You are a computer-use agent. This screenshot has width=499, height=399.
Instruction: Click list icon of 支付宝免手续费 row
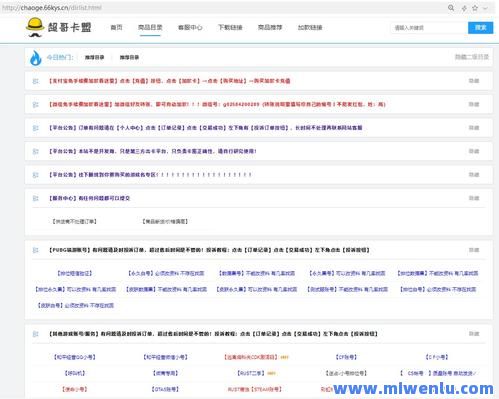pos(36,81)
